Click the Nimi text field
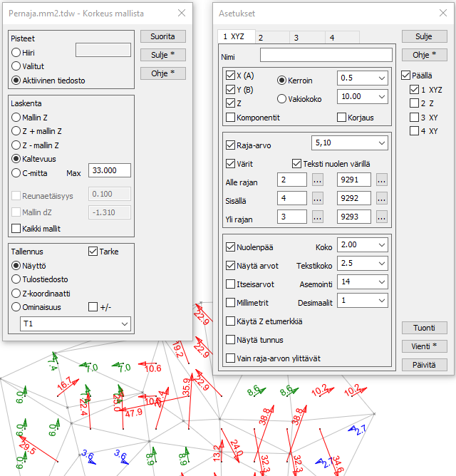This screenshot has width=456, height=476. (x=326, y=56)
